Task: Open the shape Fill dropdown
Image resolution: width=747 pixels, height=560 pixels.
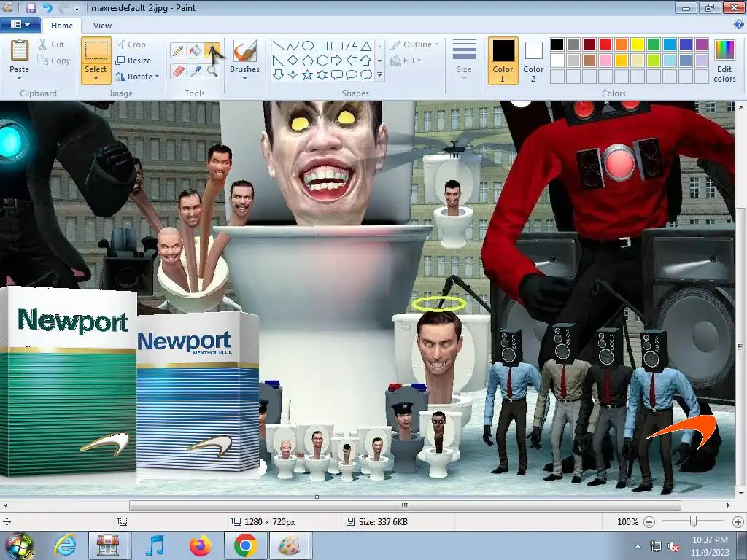Action: (406, 61)
